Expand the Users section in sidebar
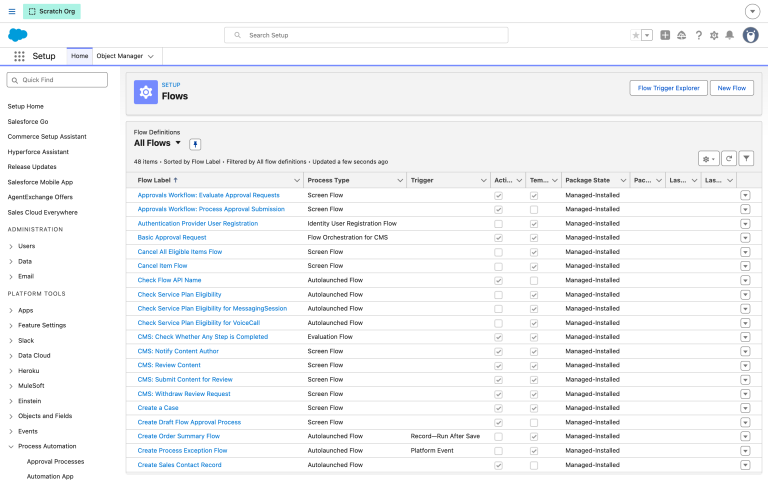Image resolution: width=768 pixels, height=480 pixels. point(11,246)
